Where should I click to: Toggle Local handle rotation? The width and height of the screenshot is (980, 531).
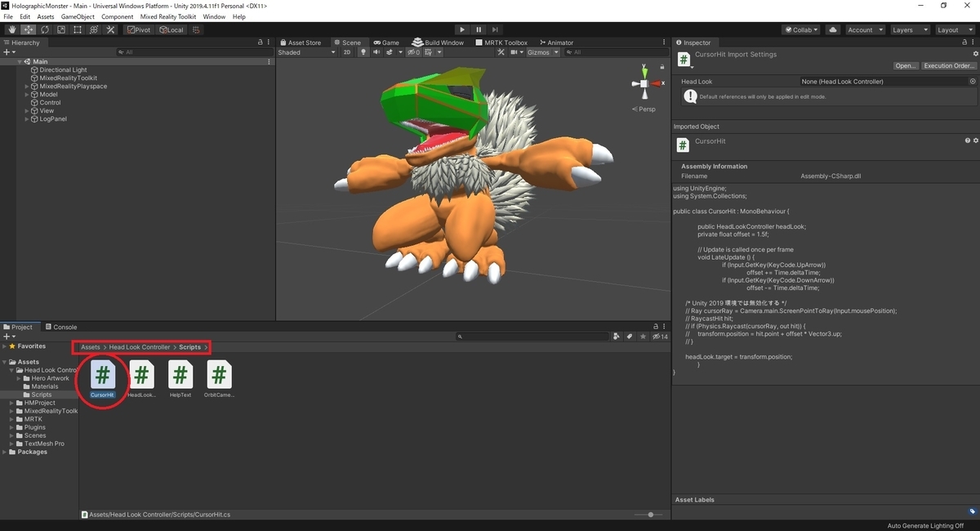[x=171, y=29]
